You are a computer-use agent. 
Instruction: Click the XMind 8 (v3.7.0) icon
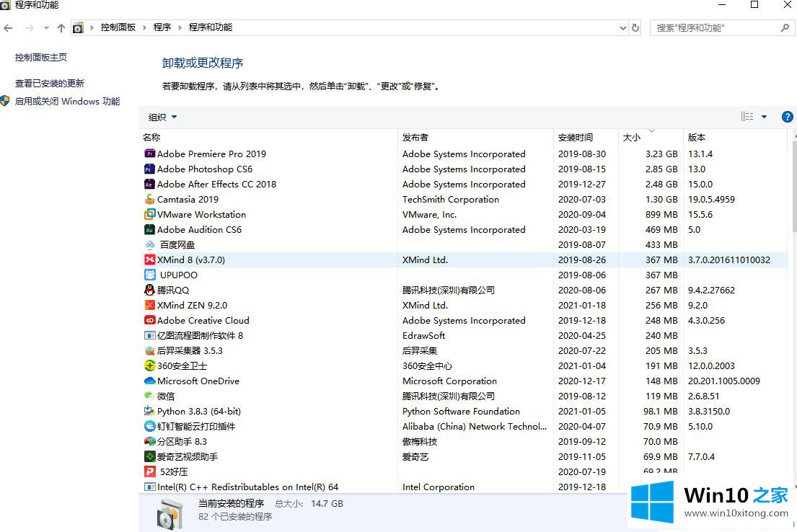click(149, 260)
